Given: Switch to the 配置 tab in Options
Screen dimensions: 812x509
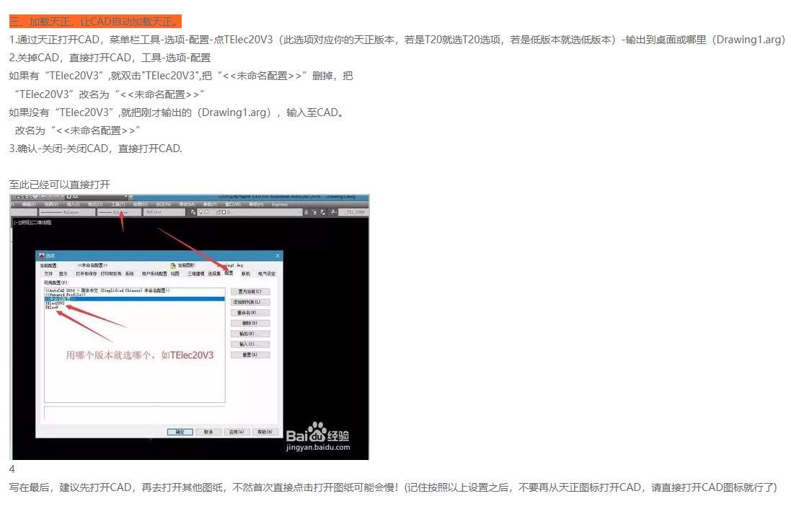Looking at the screenshot, I should coord(229,274).
